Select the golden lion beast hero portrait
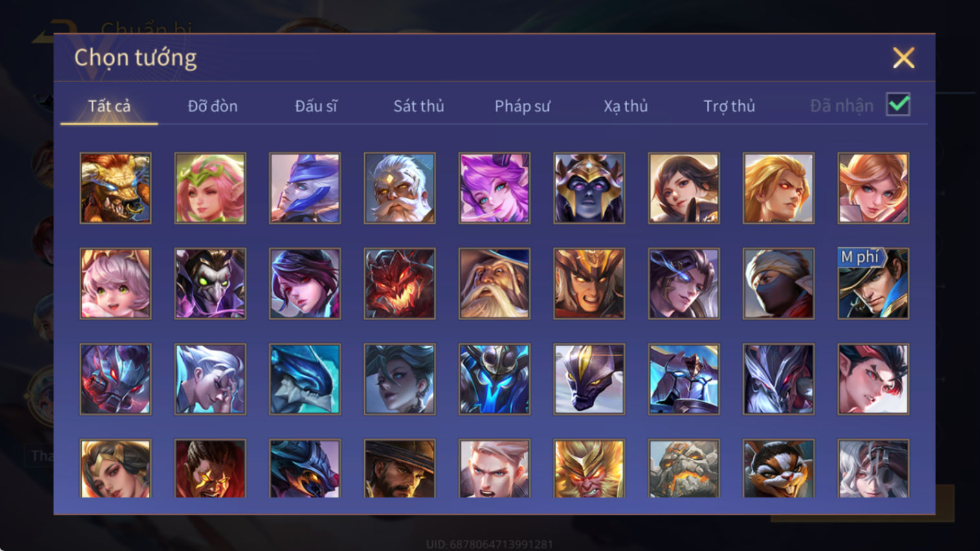Viewport: 980px width, 551px height. (x=115, y=188)
